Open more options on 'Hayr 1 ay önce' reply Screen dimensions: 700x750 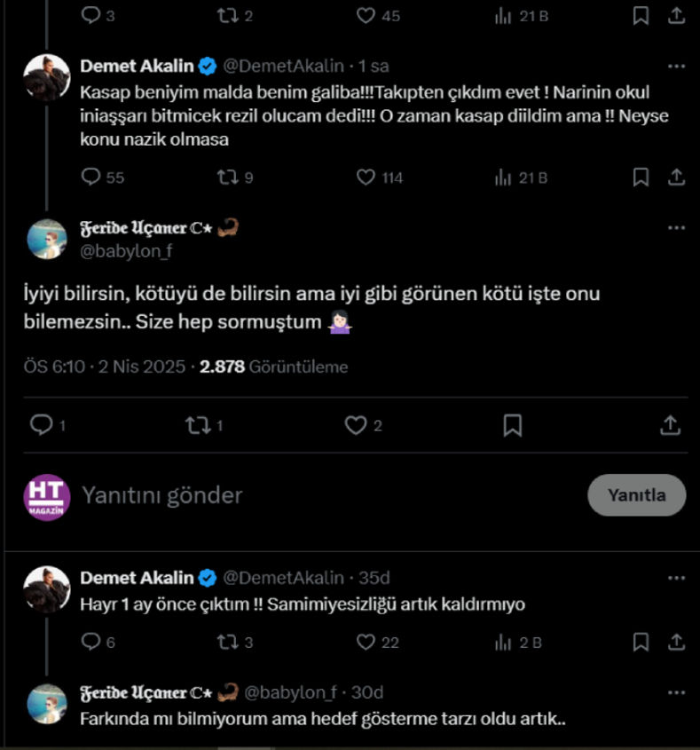click(676, 579)
